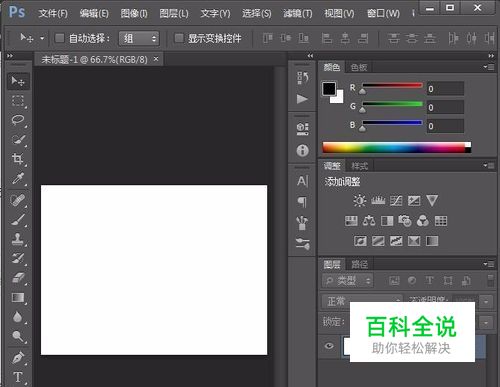Viewport: 500px width, 387px height.
Task: Select the Quick Selection tool
Action: pyautogui.click(x=18, y=139)
